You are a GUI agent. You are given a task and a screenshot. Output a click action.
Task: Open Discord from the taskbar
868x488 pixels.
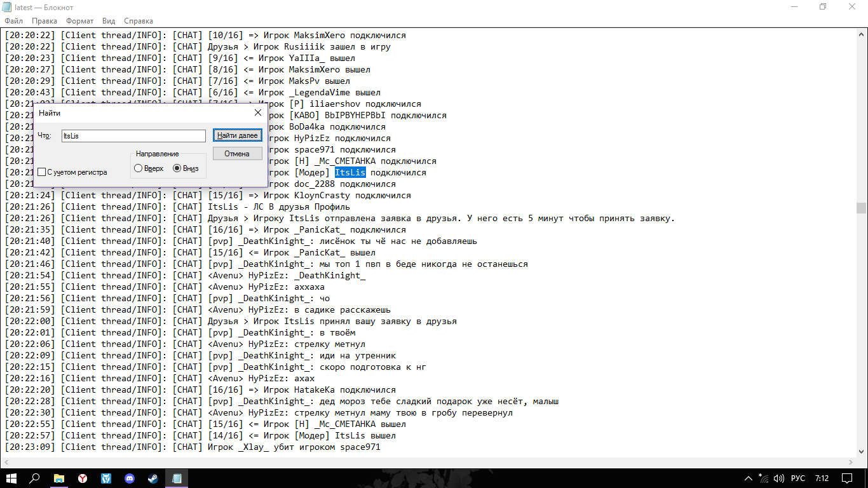tap(130, 478)
